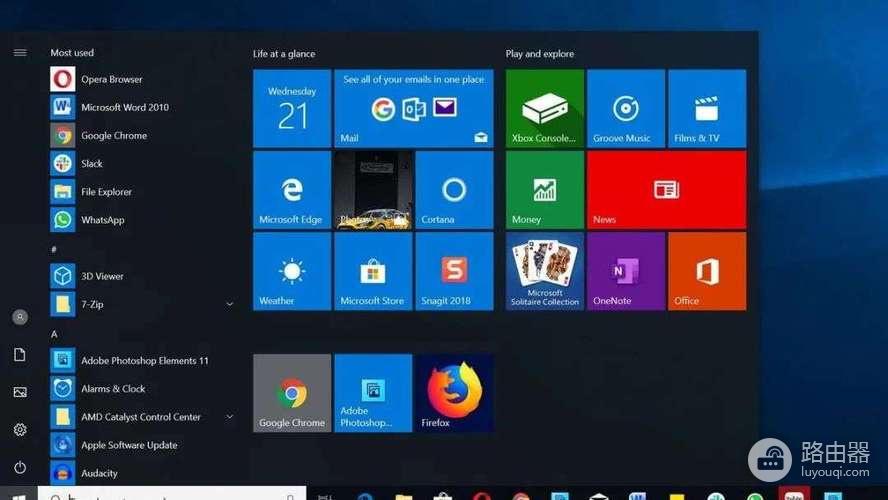888x500 pixels.
Task: Click in the taskbar search box
Action: (172, 493)
